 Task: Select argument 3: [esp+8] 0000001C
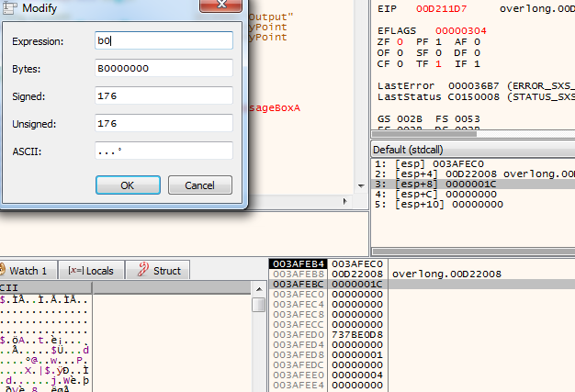[473, 184]
